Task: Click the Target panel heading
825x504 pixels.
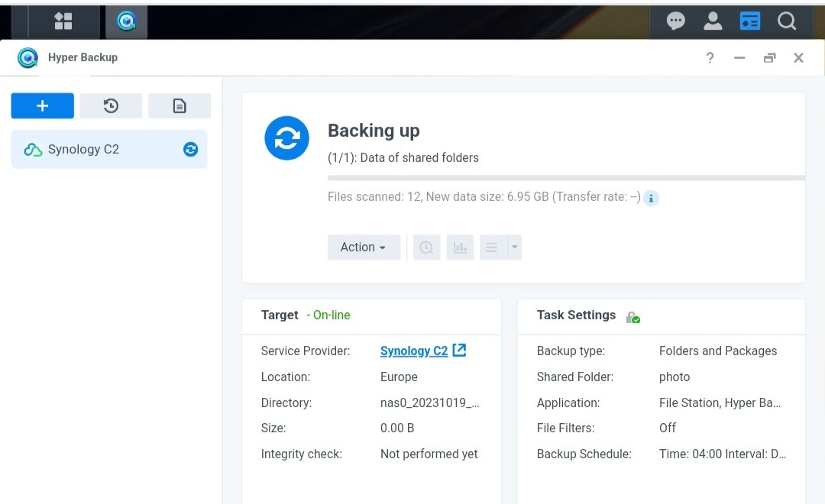Action: click(280, 315)
